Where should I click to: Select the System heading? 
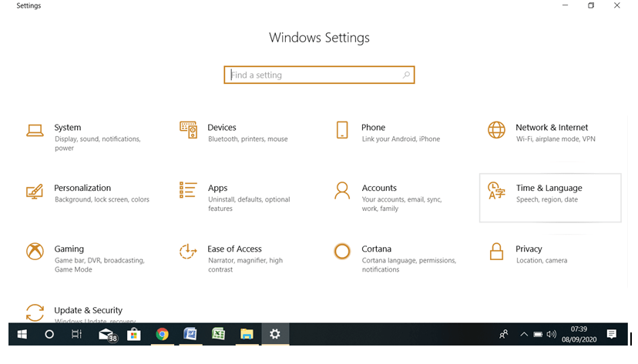[68, 127]
